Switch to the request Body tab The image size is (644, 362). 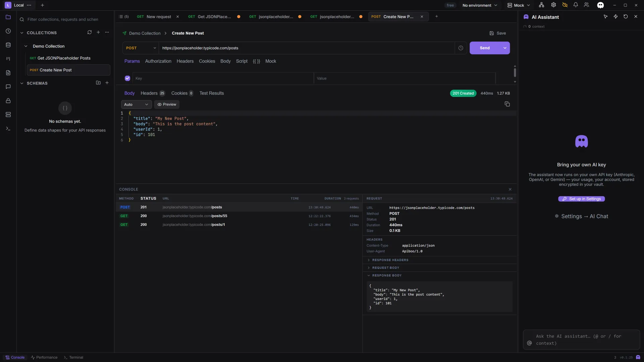pos(225,61)
